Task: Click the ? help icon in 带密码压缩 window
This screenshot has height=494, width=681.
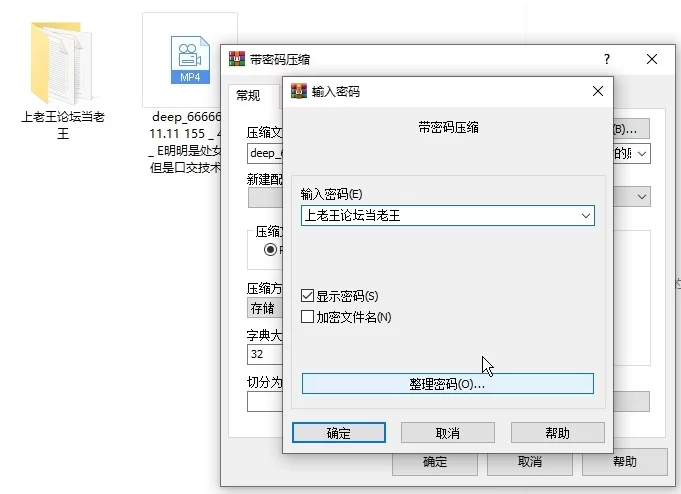Action: coord(607,59)
